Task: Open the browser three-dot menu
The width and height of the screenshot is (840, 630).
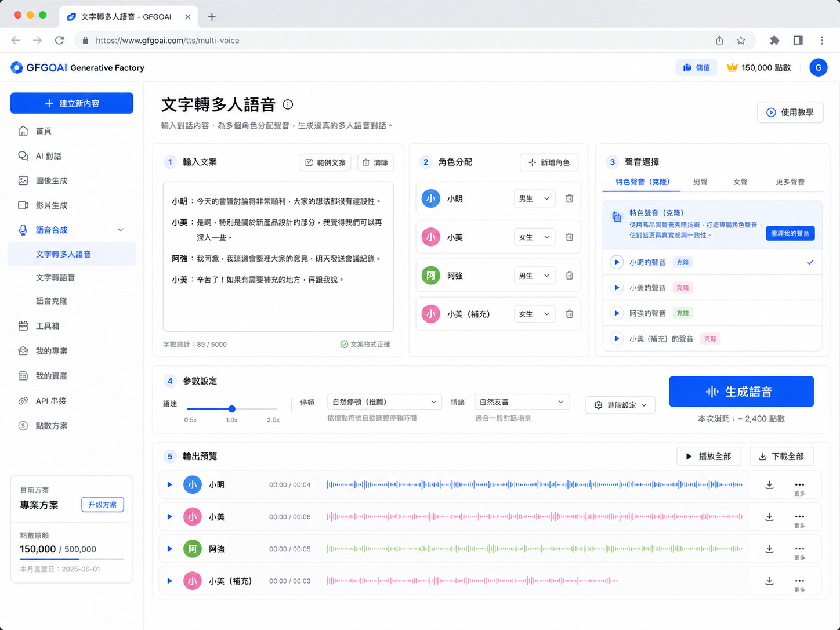Action: (x=822, y=40)
